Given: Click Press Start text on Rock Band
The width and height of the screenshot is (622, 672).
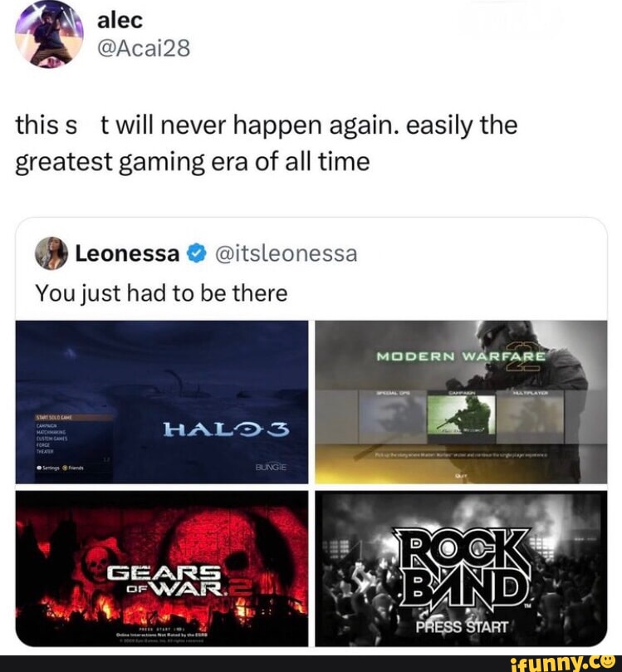Looking at the screenshot, I should click(x=462, y=627).
